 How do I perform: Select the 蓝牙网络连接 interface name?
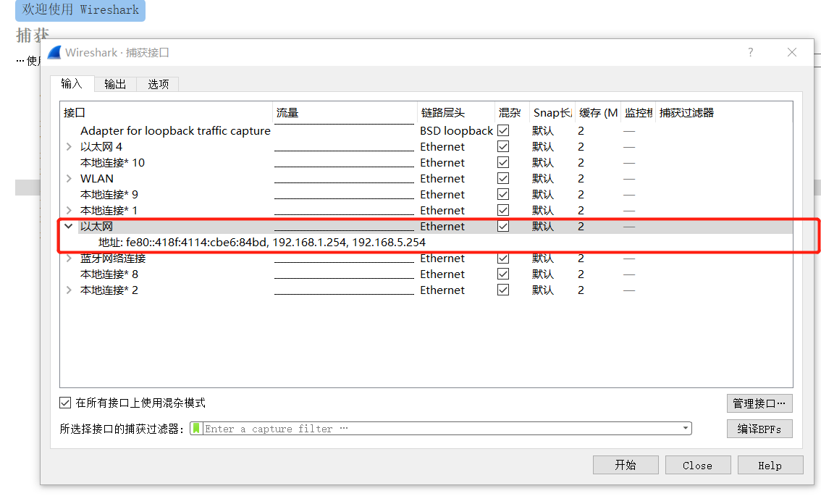coord(113,259)
